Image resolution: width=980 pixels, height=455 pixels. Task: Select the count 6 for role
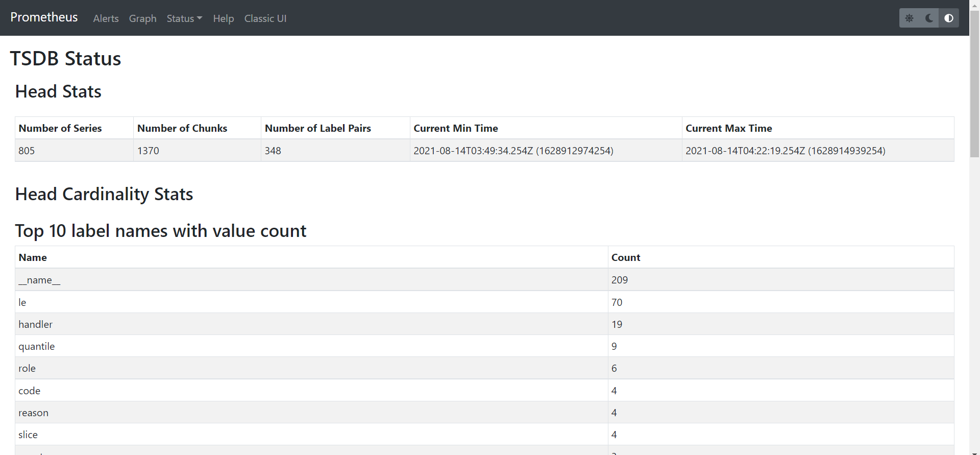point(614,368)
